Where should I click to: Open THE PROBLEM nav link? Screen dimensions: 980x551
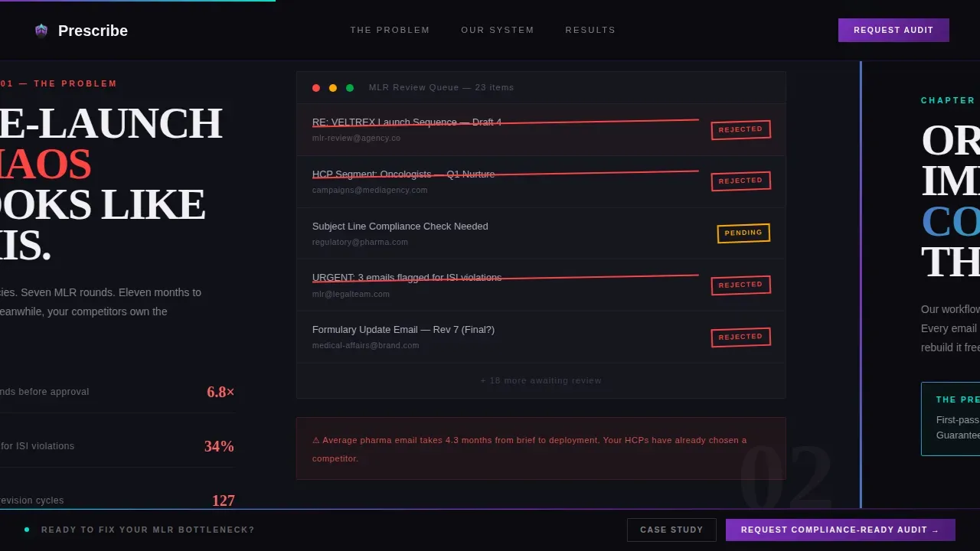(390, 30)
